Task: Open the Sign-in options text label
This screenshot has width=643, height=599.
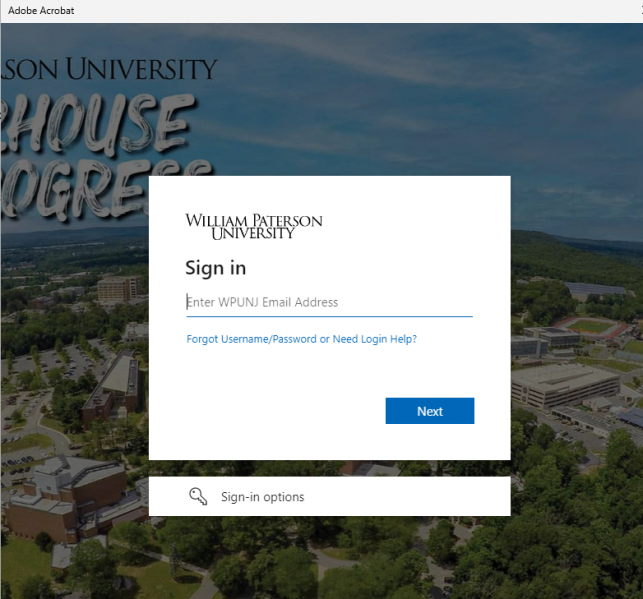Action: click(262, 497)
